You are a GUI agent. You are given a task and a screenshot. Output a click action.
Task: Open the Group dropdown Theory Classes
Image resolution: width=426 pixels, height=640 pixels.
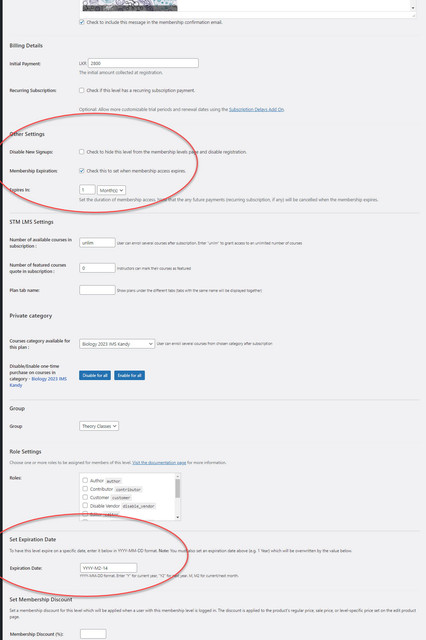click(99, 426)
